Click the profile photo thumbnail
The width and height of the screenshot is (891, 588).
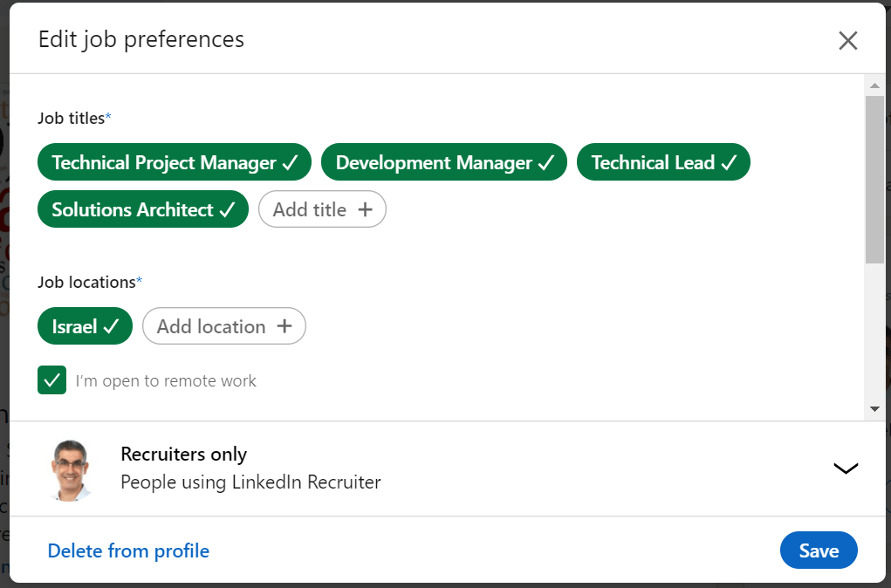[x=70, y=469]
